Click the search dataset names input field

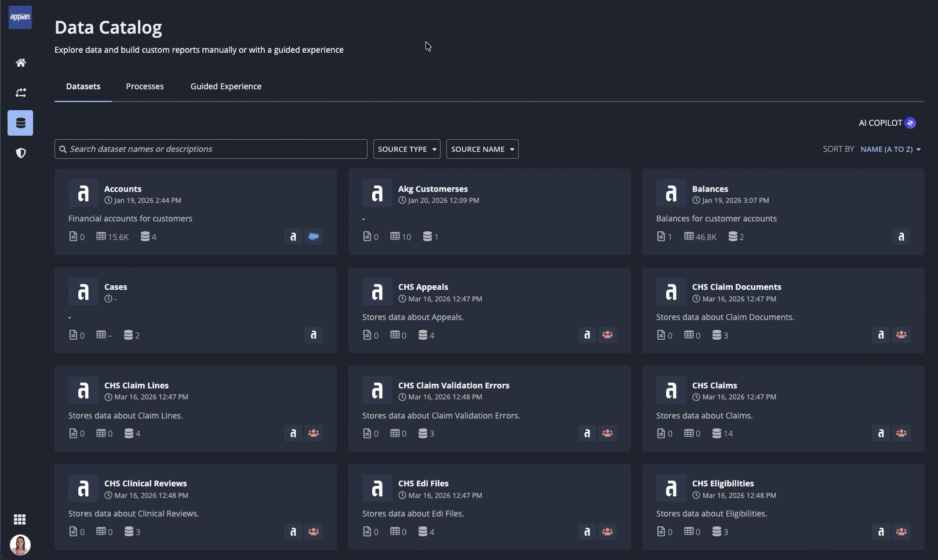211,149
